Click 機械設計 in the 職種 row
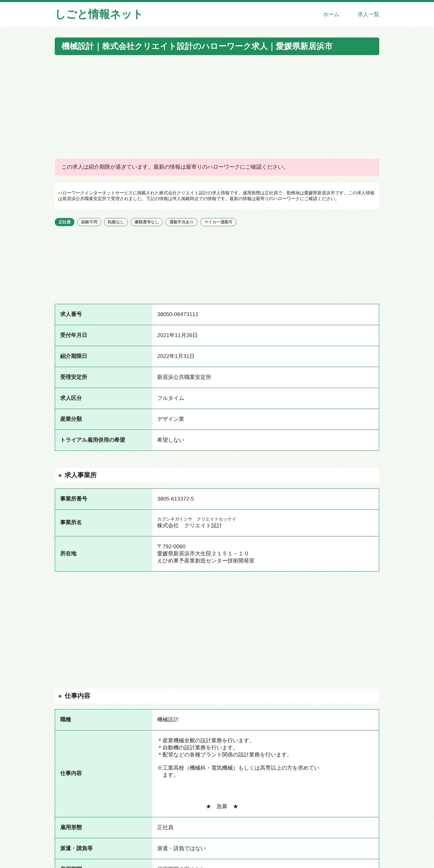Screen dimensions: 434x868 (168, 720)
